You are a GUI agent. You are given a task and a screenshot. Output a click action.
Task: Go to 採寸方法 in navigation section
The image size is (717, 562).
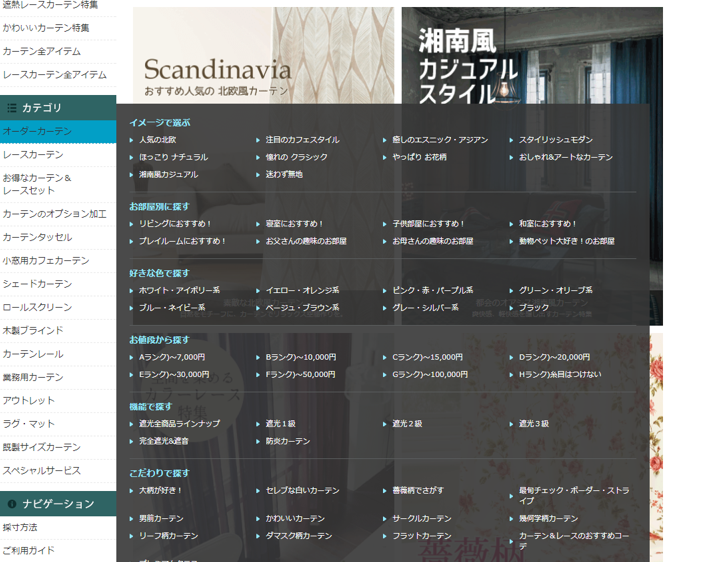click(x=20, y=527)
